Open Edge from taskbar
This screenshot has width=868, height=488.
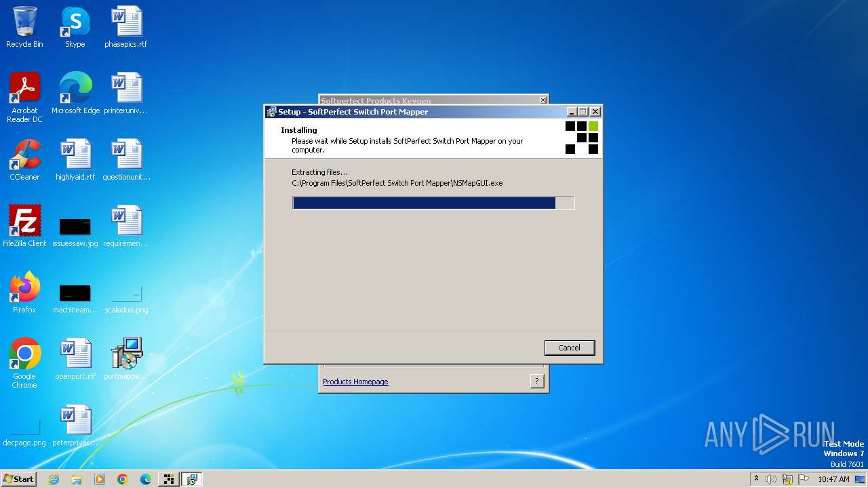click(146, 479)
